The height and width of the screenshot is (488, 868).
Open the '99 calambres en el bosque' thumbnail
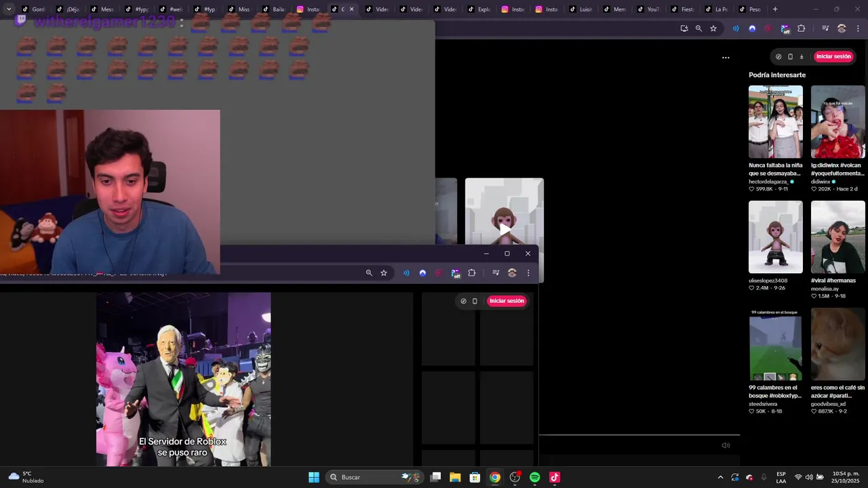coord(776,346)
